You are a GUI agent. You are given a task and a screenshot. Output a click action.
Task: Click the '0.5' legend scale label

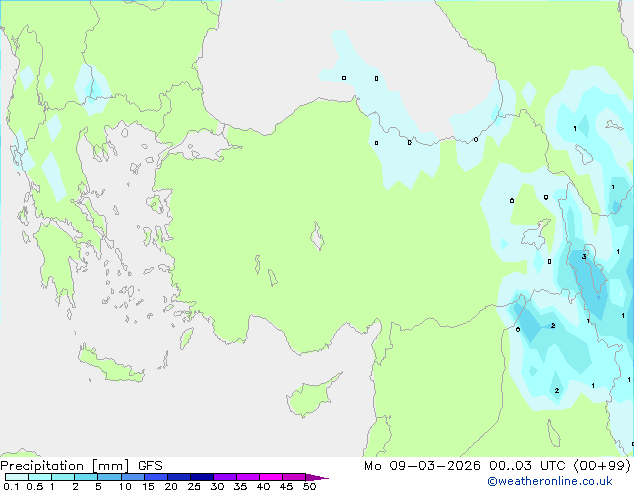(35, 486)
